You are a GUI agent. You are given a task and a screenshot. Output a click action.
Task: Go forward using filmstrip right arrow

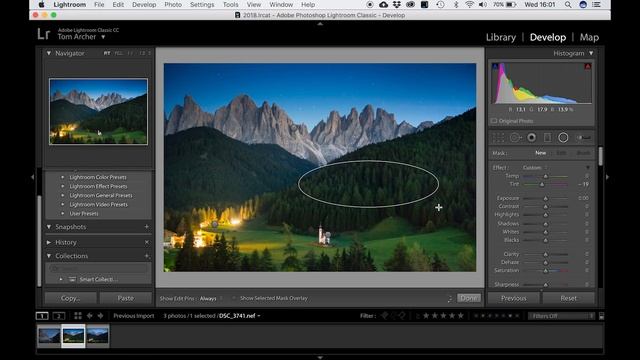100,316
